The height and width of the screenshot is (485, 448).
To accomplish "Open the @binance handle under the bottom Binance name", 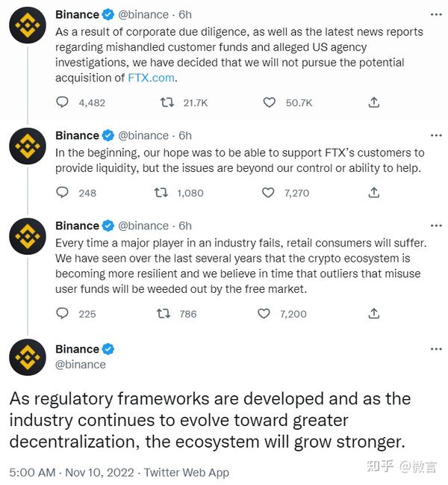I will pyautogui.click(x=81, y=365).
